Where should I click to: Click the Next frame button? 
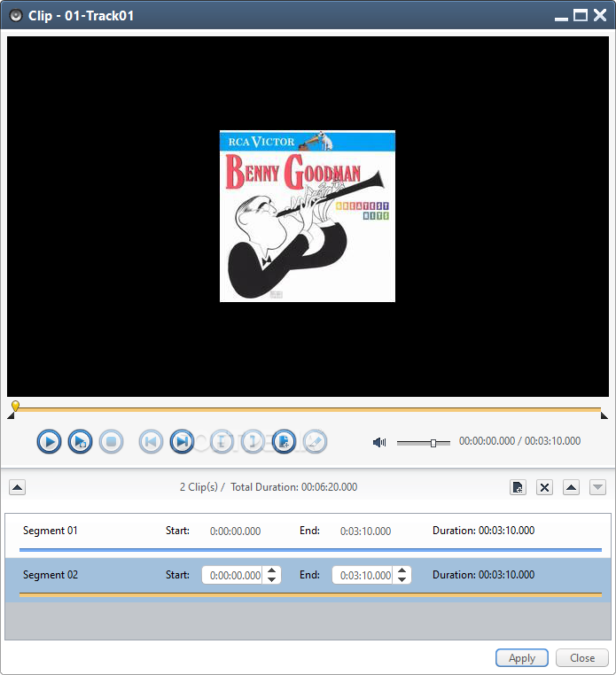182,442
